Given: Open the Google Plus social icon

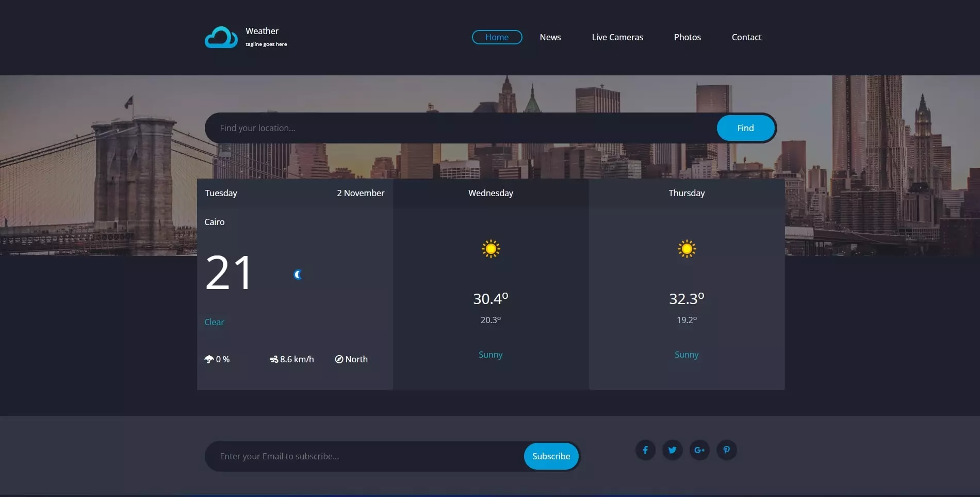Looking at the screenshot, I should (x=699, y=450).
